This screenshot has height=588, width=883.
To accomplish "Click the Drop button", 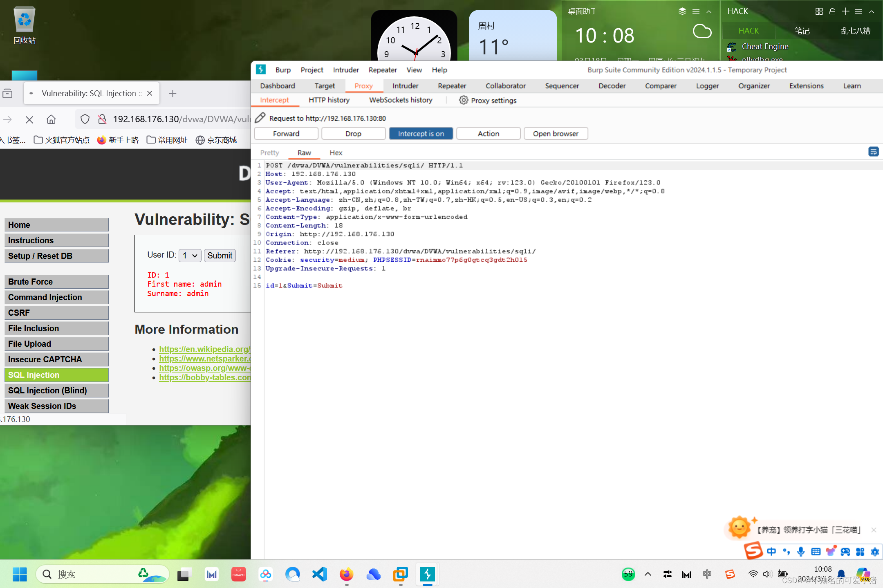I will 353,134.
